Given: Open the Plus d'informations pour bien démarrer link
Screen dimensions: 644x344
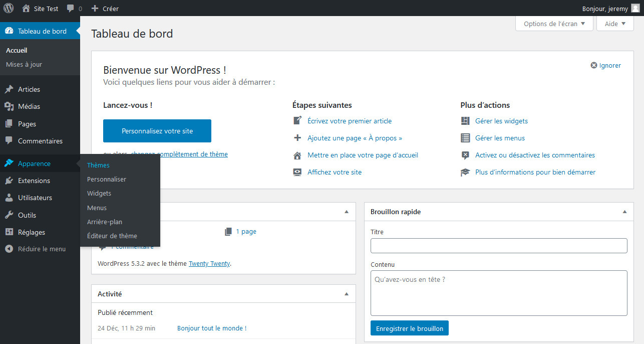Looking at the screenshot, I should point(535,172).
